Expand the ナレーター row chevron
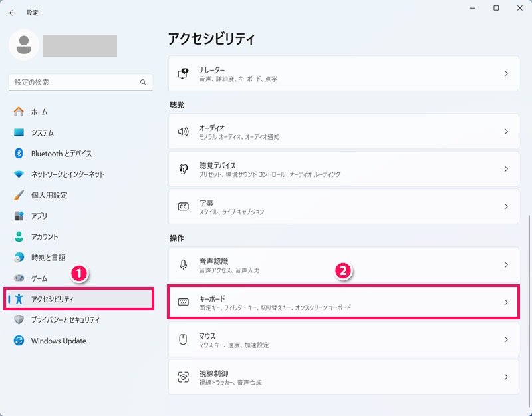 coord(506,74)
